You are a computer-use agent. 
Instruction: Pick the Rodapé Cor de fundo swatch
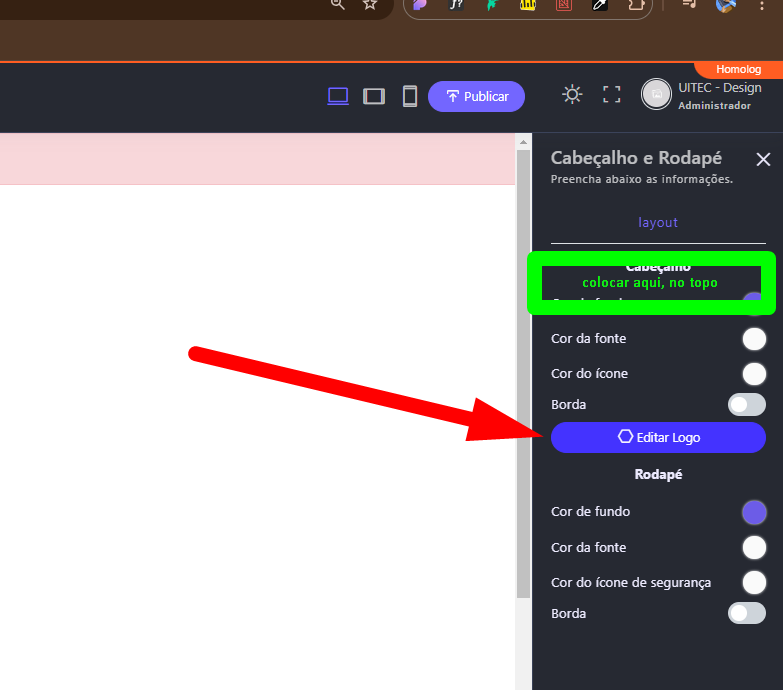(754, 512)
